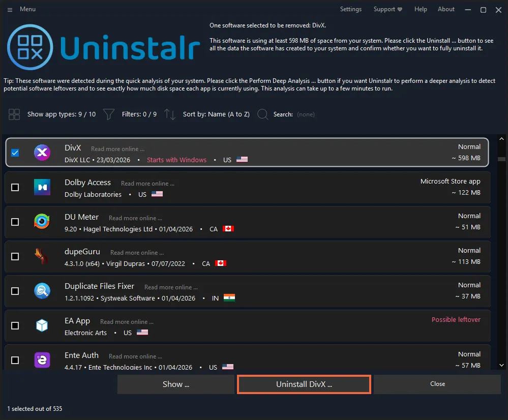Open Help
The height and width of the screenshot is (420, 508).
(421, 9)
